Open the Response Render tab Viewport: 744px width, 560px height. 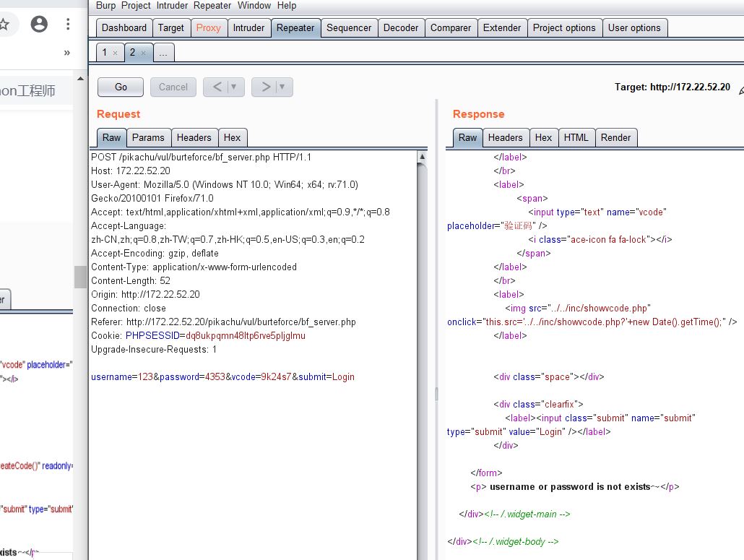pos(615,137)
